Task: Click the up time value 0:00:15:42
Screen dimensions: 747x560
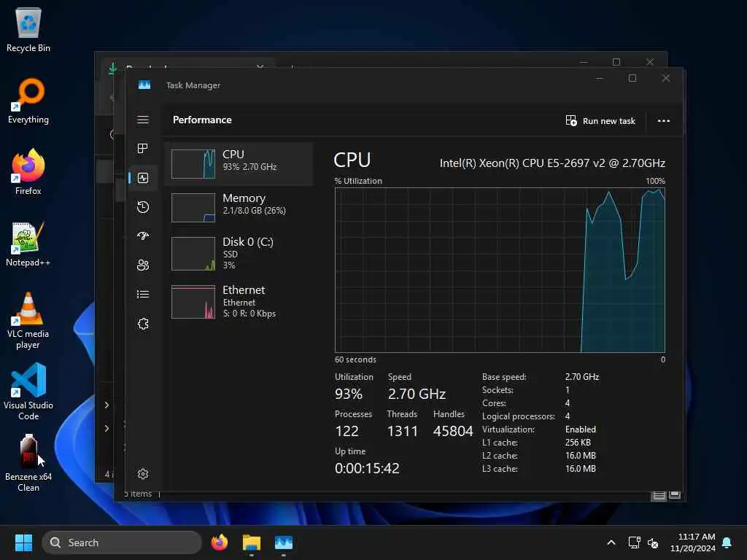Action: tap(367, 468)
